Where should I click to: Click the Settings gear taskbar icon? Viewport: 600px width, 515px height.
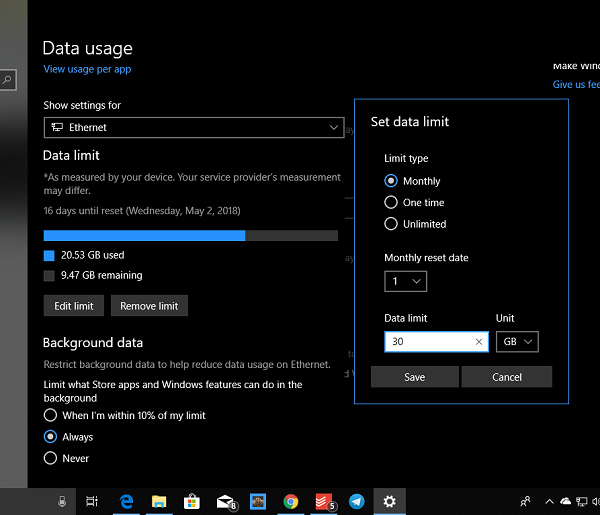pyautogui.click(x=390, y=501)
